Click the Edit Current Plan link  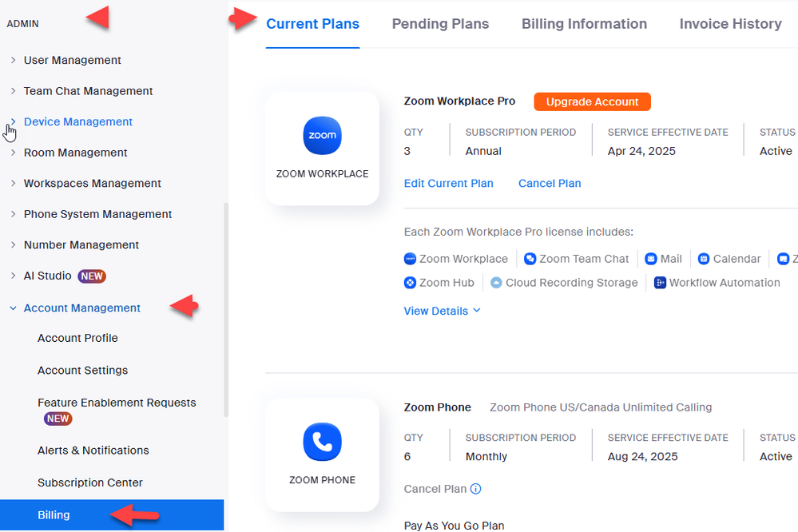(448, 183)
